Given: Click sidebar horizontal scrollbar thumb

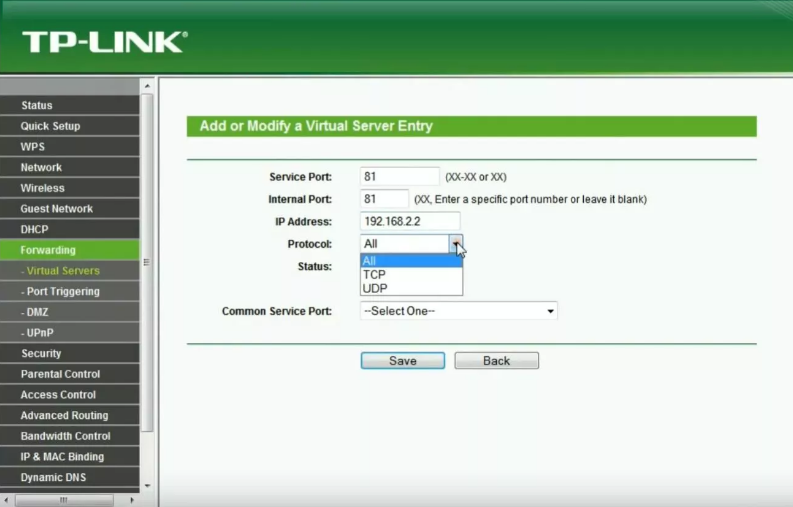Looking at the screenshot, I should coord(64,500).
